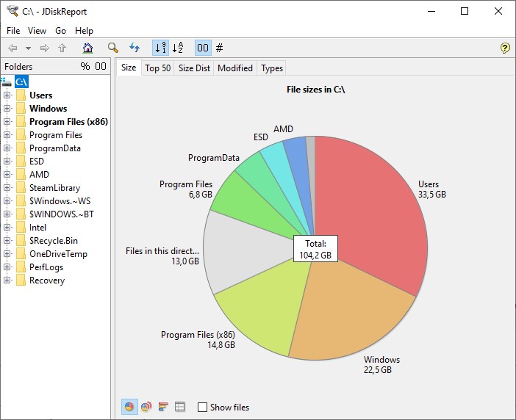Select the bar chart view icon
The image size is (516, 420).
click(x=162, y=407)
